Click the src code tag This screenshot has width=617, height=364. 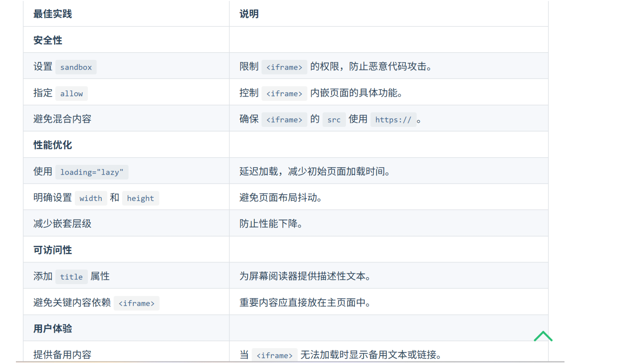point(334,120)
